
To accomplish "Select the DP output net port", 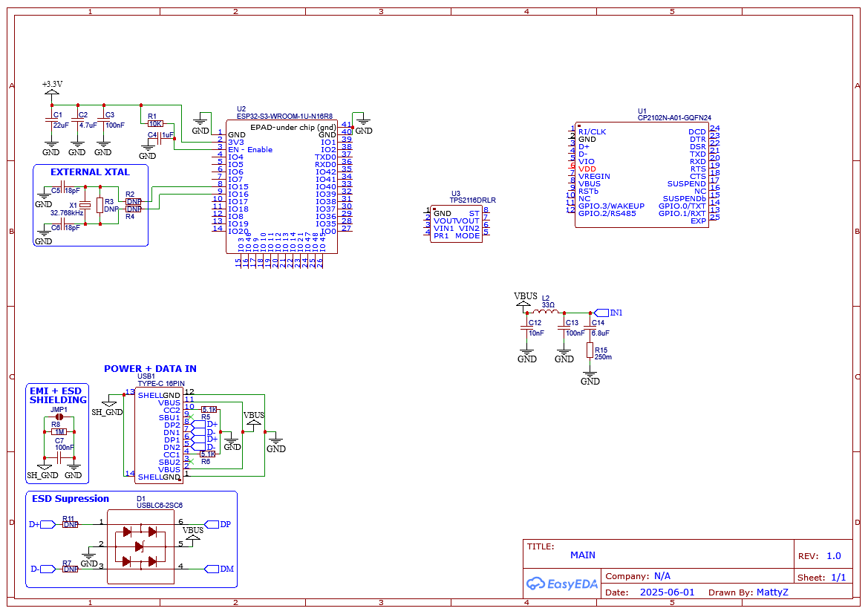I will [x=218, y=523].
